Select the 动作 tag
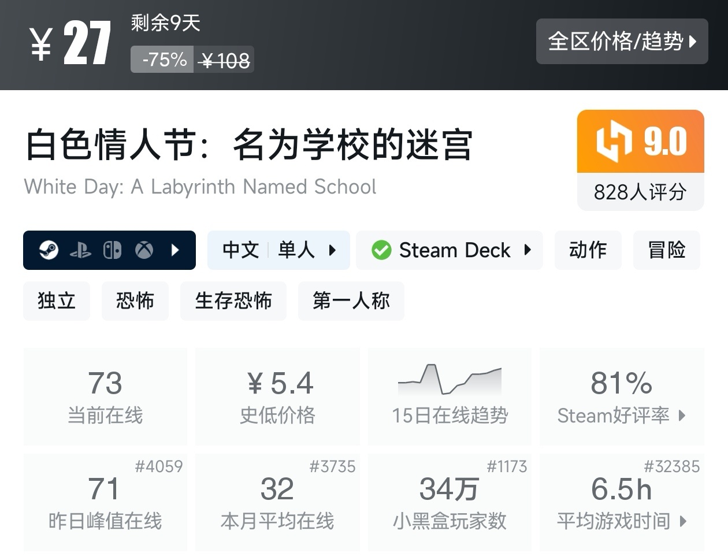Screen dimensions: 728x560 (588, 250)
